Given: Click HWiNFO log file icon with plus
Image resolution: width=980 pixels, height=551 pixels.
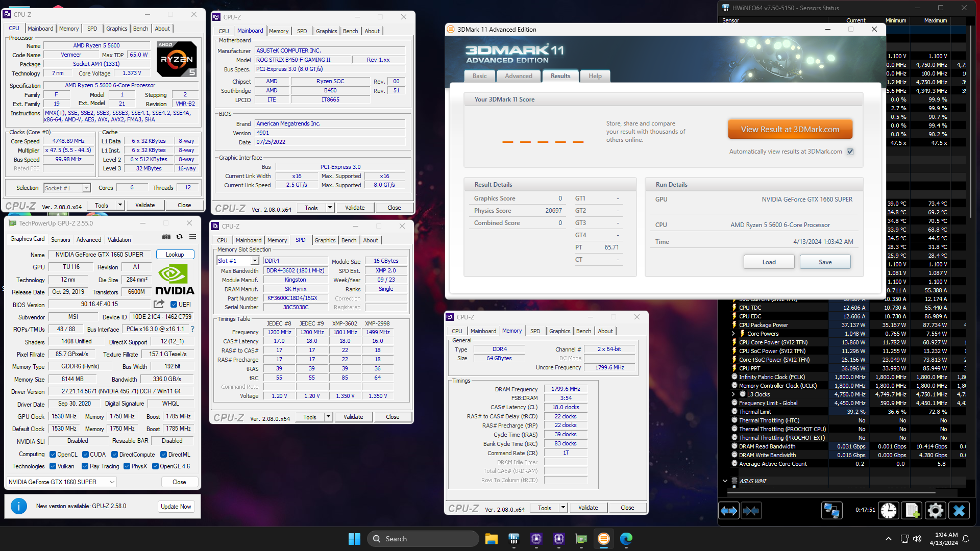Looking at the screenshot, I should [x=912, y=510].
